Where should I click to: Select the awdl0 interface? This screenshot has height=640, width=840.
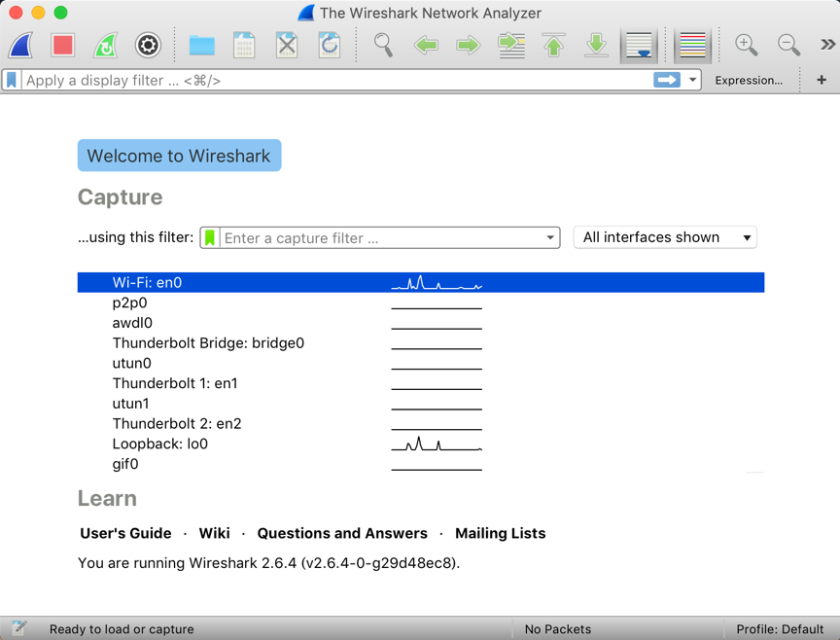point(421,323)
